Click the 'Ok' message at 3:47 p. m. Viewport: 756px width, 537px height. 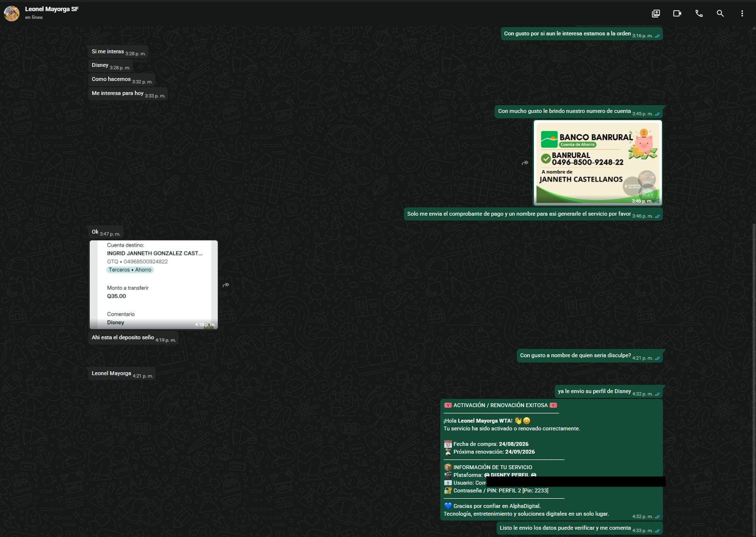point(106,232)
